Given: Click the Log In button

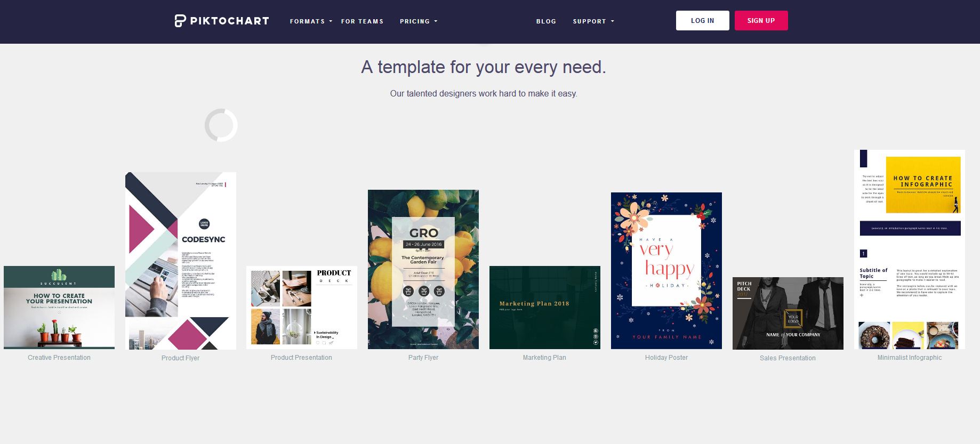Looking at the screenshot, I should click(x=702, y=21).
